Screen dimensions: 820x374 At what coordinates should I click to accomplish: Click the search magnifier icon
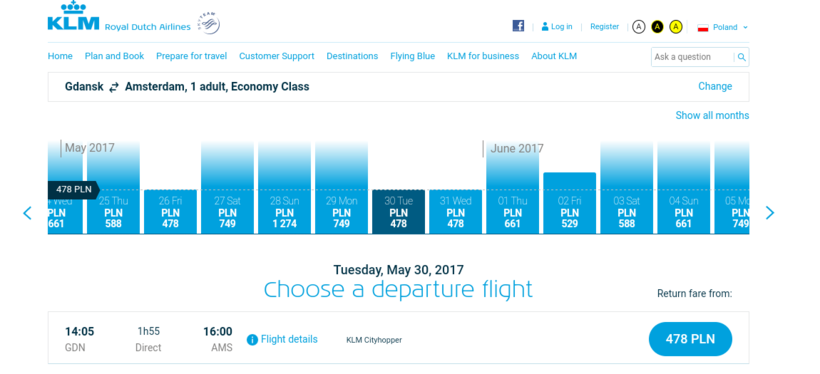[742, 57]
